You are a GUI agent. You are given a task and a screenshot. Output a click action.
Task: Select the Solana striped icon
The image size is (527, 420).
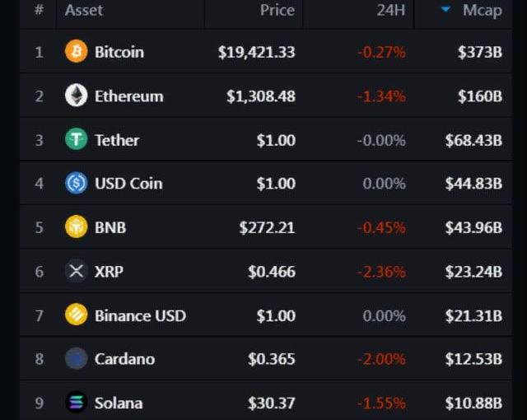[x=77, y=402]
